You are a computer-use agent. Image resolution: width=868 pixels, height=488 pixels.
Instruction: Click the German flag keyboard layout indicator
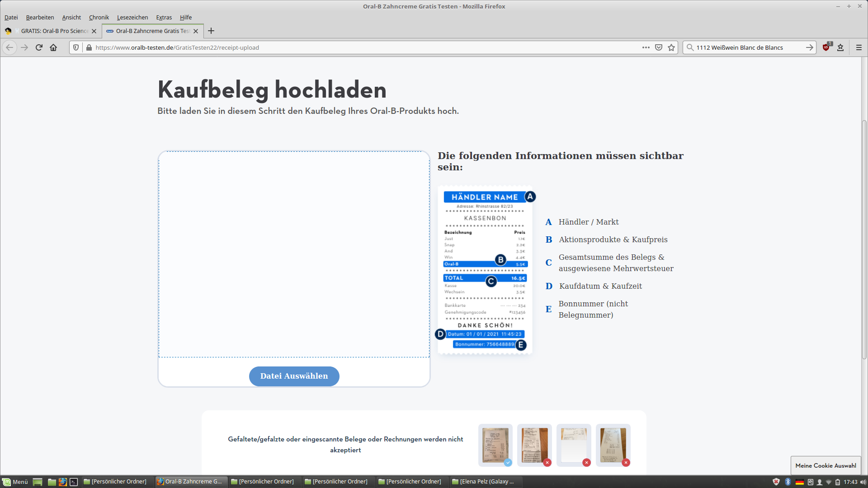point(800,482)
